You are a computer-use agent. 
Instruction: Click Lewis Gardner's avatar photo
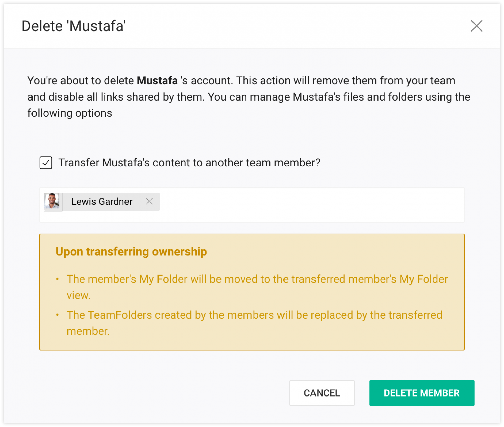click(52, 201)
